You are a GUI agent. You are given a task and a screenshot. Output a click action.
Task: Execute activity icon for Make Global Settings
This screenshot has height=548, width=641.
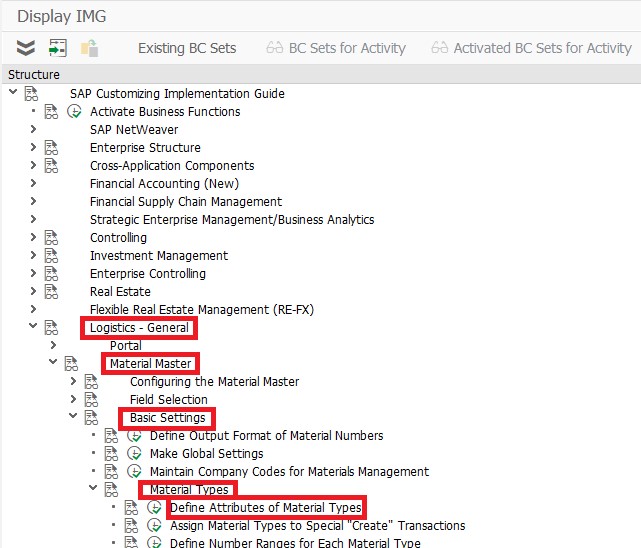pos(134,453)
